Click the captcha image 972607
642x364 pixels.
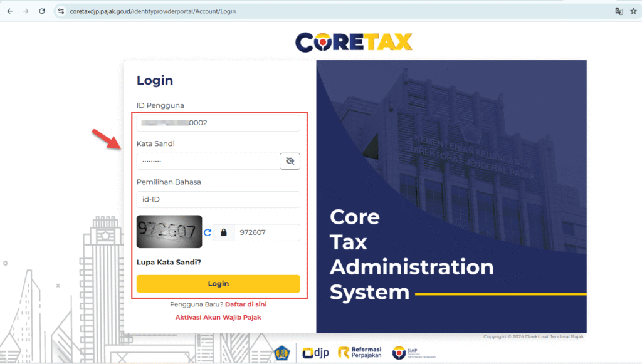pyautogui.click(x=169, y=232)
